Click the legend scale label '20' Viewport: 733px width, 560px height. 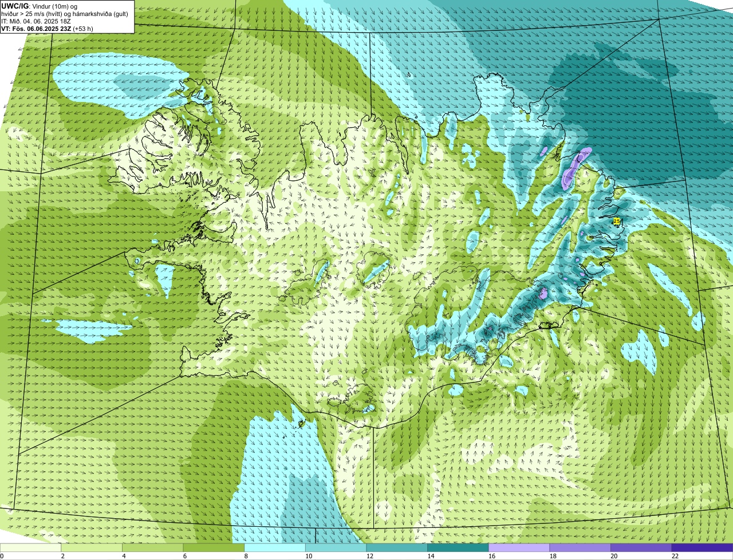(x=614, y=556)
